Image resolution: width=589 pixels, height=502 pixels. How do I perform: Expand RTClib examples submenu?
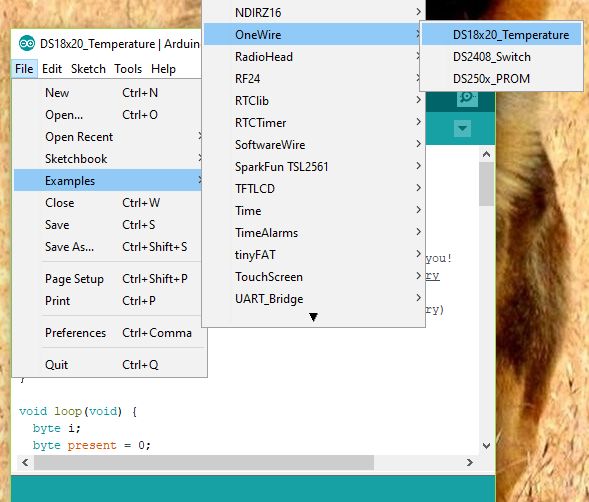tap(314, 100)
